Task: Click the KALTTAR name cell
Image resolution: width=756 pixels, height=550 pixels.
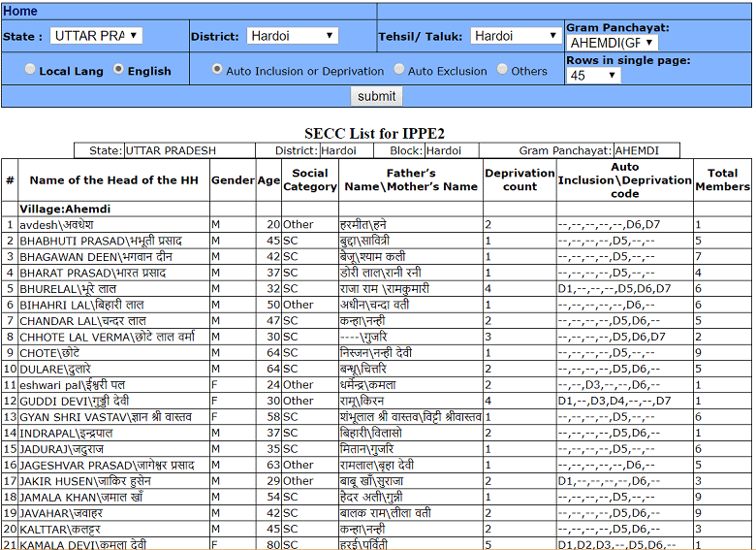Action: (x=113, y=530)
